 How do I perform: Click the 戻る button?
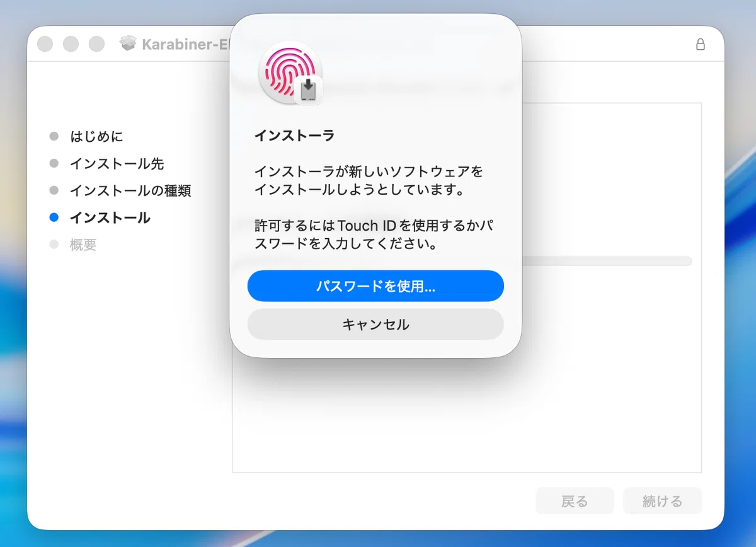coord(575,501)
